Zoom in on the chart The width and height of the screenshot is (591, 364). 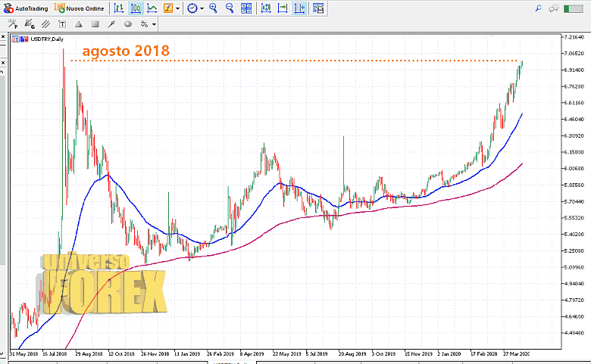[213, 8]
